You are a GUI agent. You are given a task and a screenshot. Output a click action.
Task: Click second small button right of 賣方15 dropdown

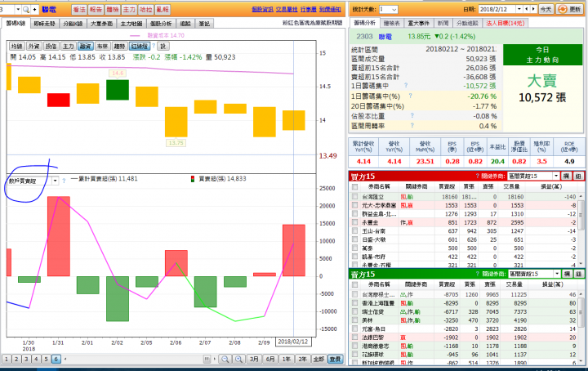point(578,274)
